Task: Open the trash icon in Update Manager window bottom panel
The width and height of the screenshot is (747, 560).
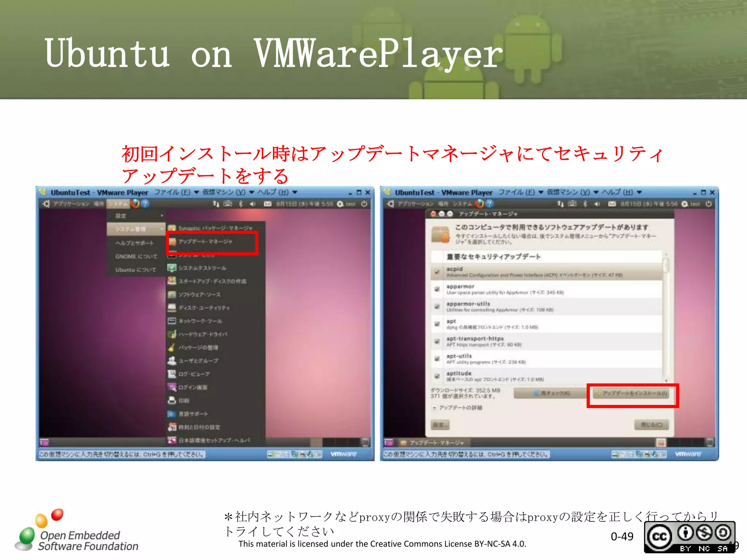Action: pyautogui.click(x=710, y=442)
